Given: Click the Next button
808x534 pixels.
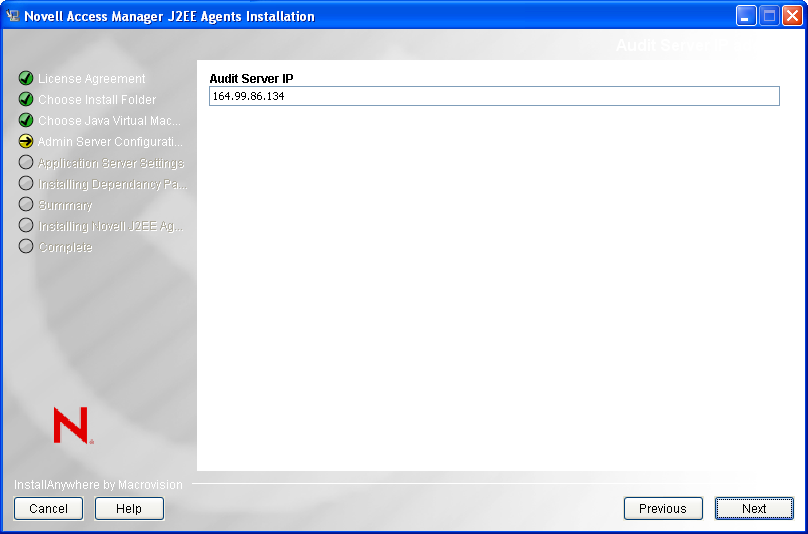Looking at the screenshot, I should pyautogui.click(x=754, y=508).
